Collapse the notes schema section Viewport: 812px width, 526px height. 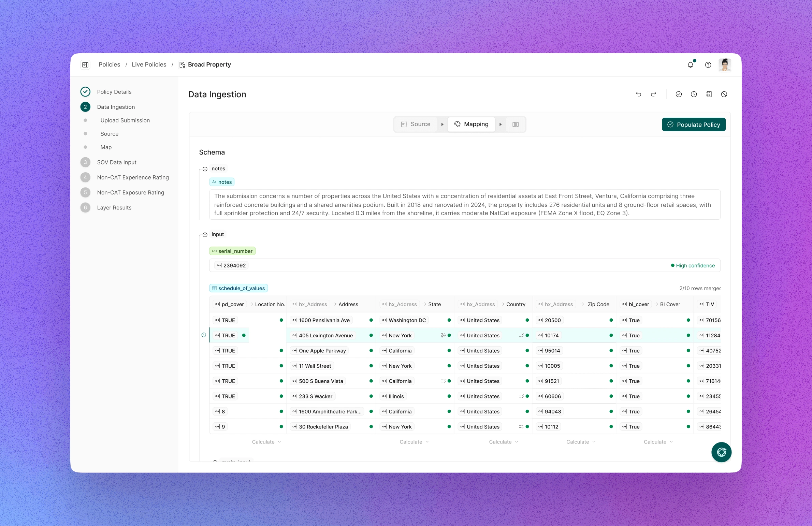205,169
